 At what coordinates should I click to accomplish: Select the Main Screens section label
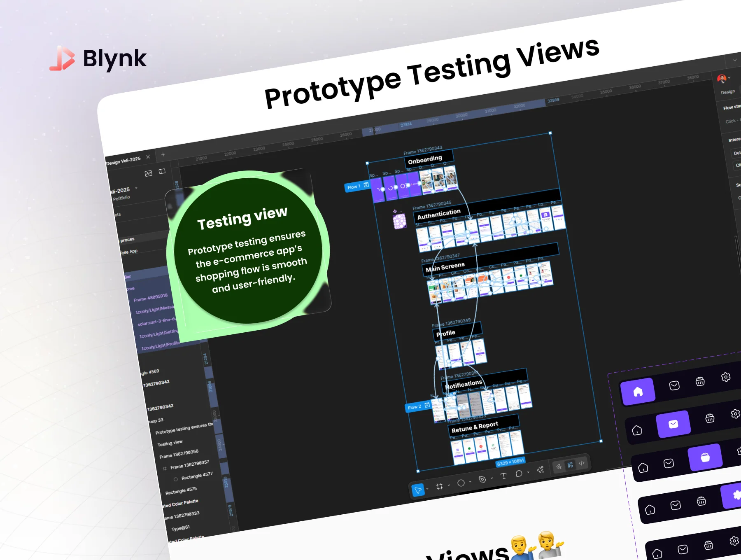445,267
